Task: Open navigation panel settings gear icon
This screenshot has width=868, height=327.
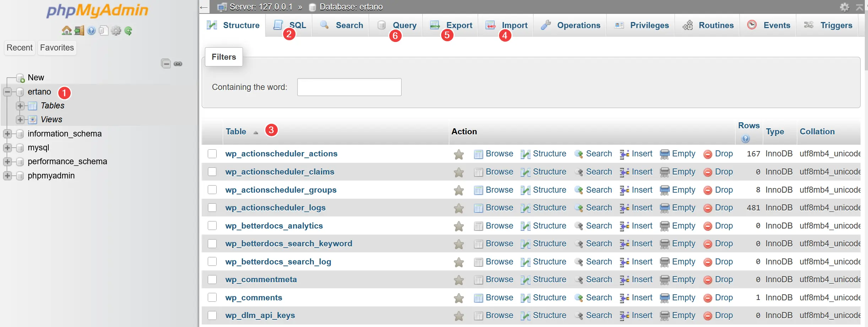Action: tap(116, 31)
